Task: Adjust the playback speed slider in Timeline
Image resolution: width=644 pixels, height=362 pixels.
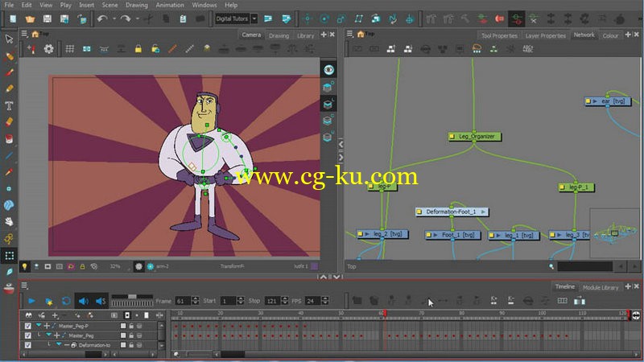Action: click(x=132, y=296)
